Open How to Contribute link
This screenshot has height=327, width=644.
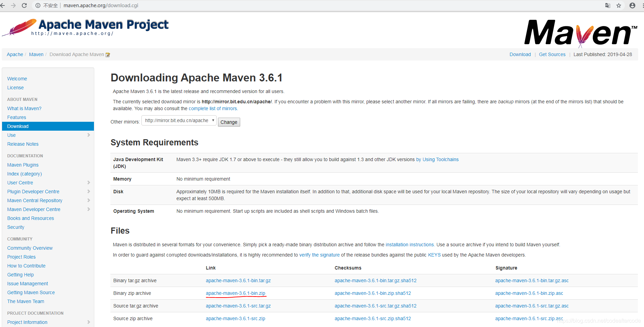pyautogui.click(x=26, y=266)
